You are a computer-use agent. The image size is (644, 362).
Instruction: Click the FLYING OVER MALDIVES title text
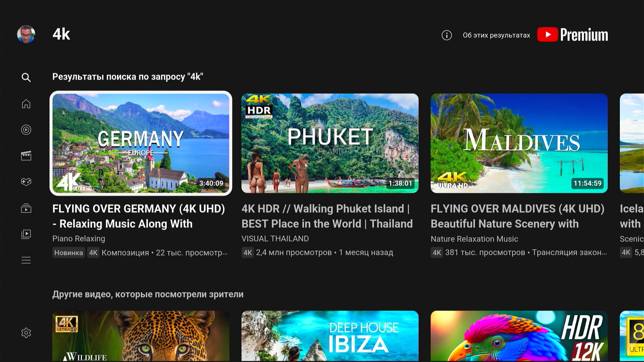(517, 216)
